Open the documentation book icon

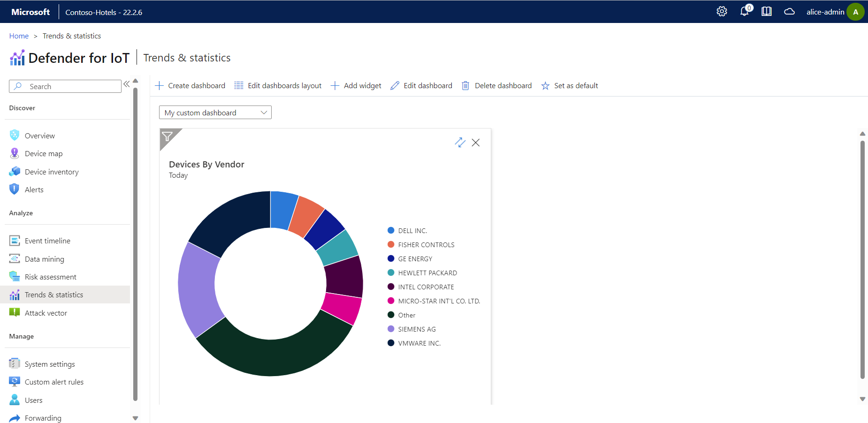[x=767, y=12]
